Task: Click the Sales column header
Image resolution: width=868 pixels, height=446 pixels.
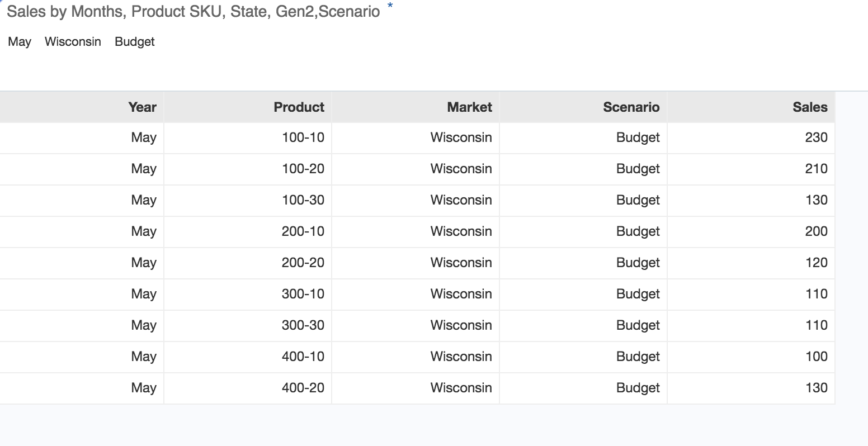Action: [x=809, y=107]
